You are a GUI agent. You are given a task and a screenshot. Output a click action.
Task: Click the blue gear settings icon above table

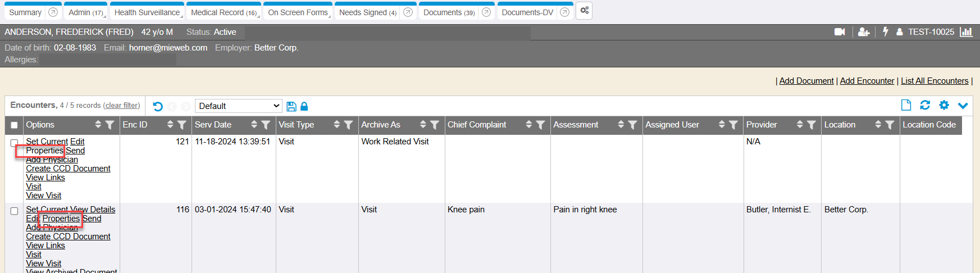click(x=944, y=105)
